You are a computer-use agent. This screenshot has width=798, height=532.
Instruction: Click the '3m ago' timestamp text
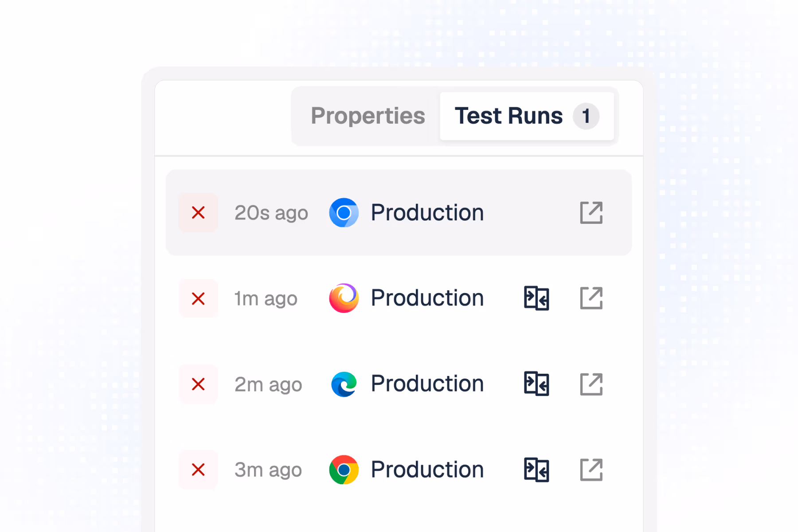pos(268,470)
